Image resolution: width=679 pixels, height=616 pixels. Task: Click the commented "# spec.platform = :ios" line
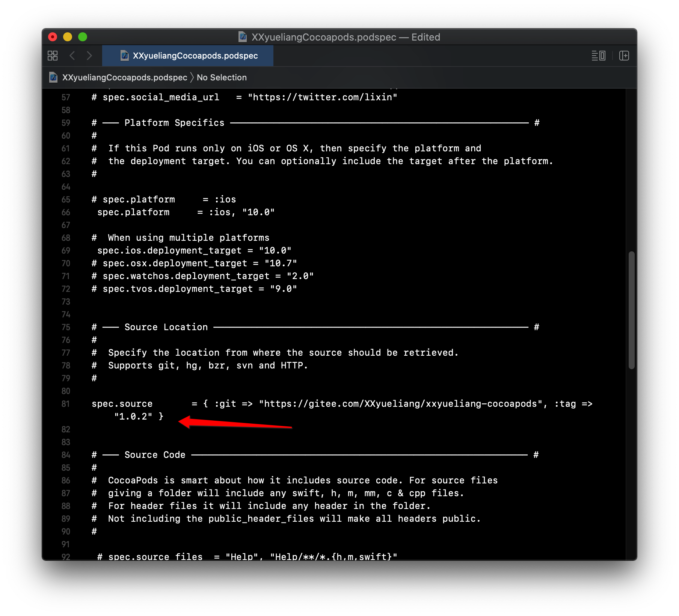(164, 199)
